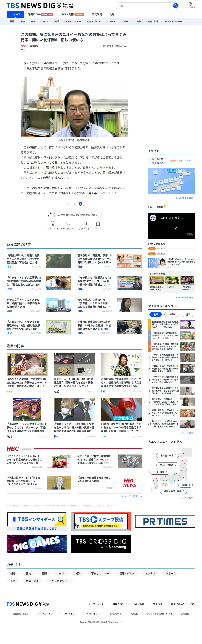Click the PR TIMES banner

click(x=165, y=521)
